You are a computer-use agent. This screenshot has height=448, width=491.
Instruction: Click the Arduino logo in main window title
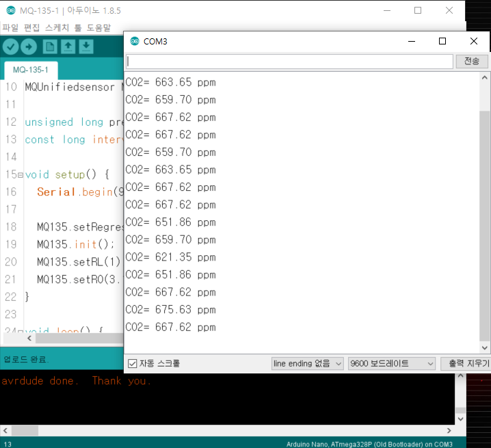click(11, 10)
